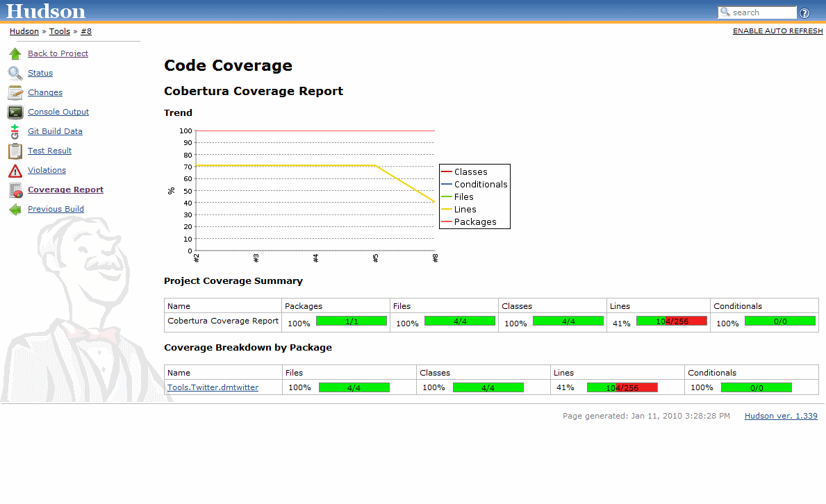Image resolution: width=826 pixels, height=504 pixels.
Task: Click the Back to Project up-arrow icon
Action: click(15, 53)
